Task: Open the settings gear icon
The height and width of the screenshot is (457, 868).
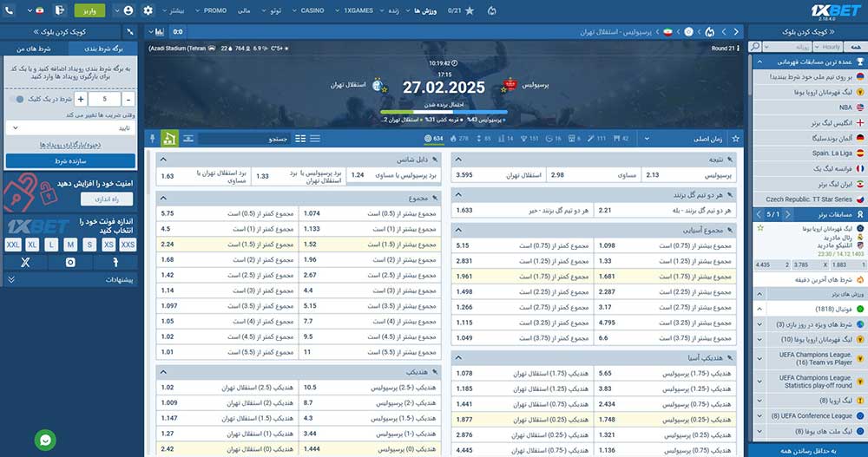Action: click(148, 10)
